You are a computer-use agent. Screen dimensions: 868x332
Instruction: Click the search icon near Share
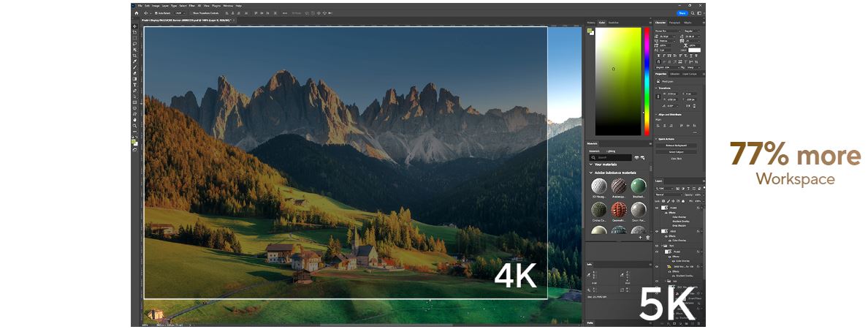(x=693, y=13)
